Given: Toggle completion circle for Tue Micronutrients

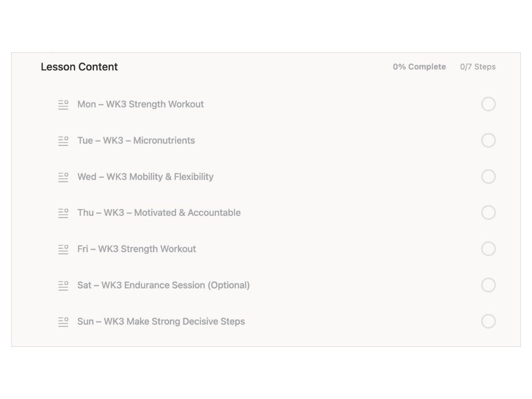Looking at the screenshot, I should pyautogui.click(x=488, y=140).
